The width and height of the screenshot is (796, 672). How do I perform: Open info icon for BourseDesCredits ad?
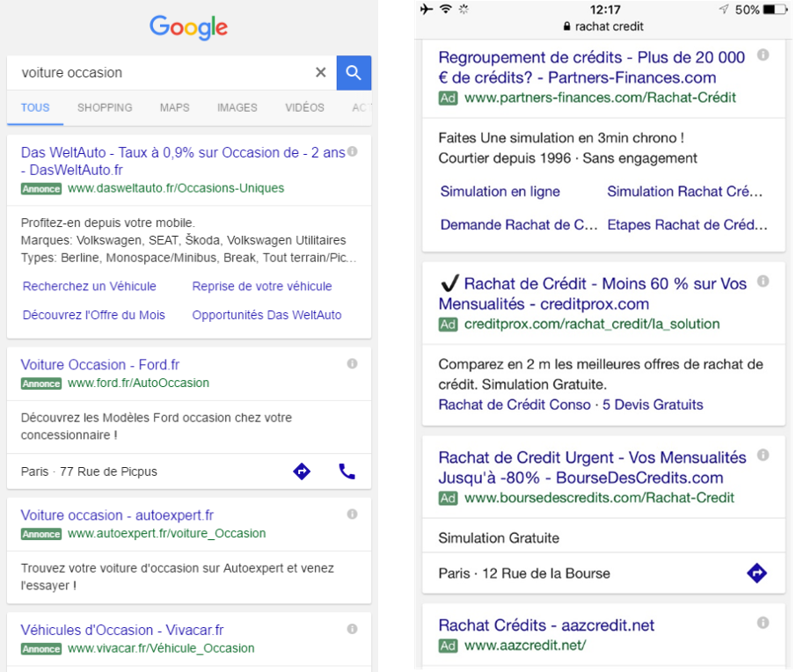[x=763, y=455]
